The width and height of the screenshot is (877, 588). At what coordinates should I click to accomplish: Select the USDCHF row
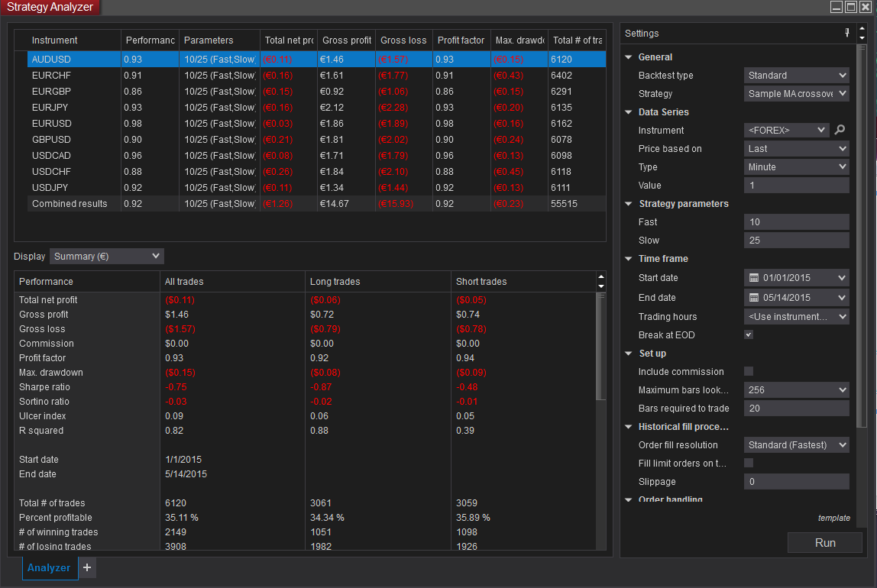tap(316, 172)
